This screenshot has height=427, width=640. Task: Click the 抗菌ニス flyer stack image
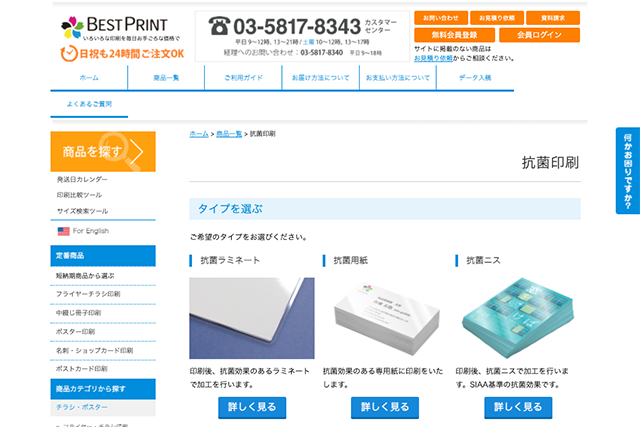click(518, 318)
